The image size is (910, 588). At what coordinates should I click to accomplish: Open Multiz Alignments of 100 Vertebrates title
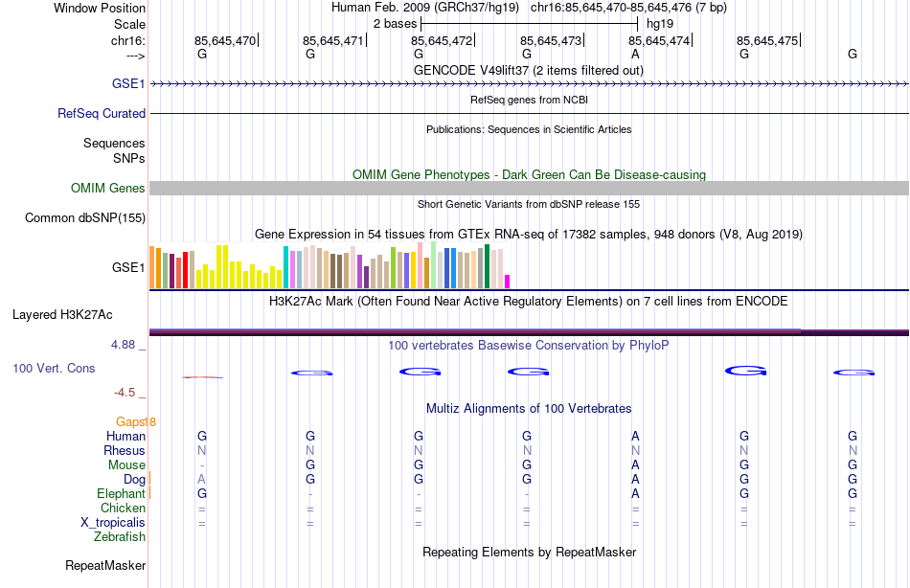(x=529, y=408)
